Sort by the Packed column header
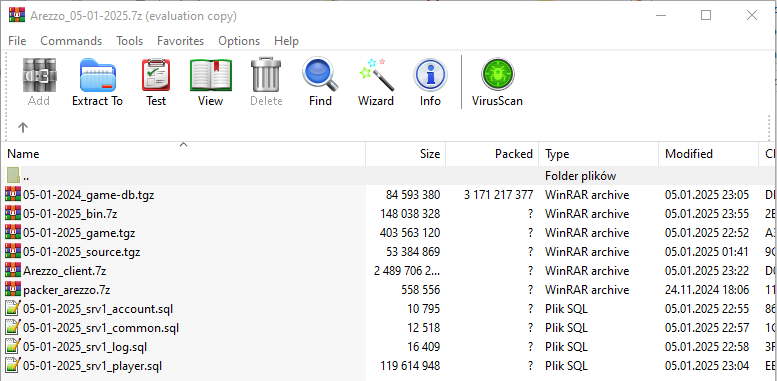The image size is (777, 381). click(492, 154)
